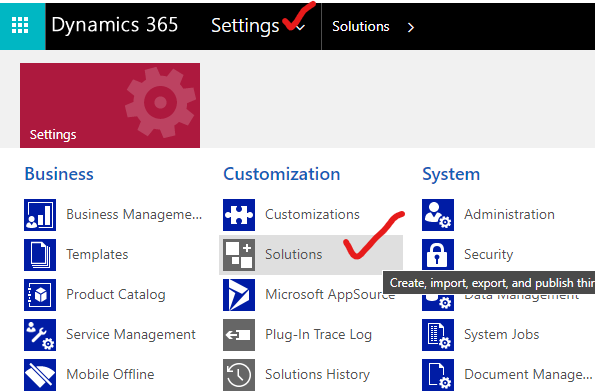
Task: Expand the Settings navigation dropdown chevron
Action: pyautogui.click(x=301, y=27)
